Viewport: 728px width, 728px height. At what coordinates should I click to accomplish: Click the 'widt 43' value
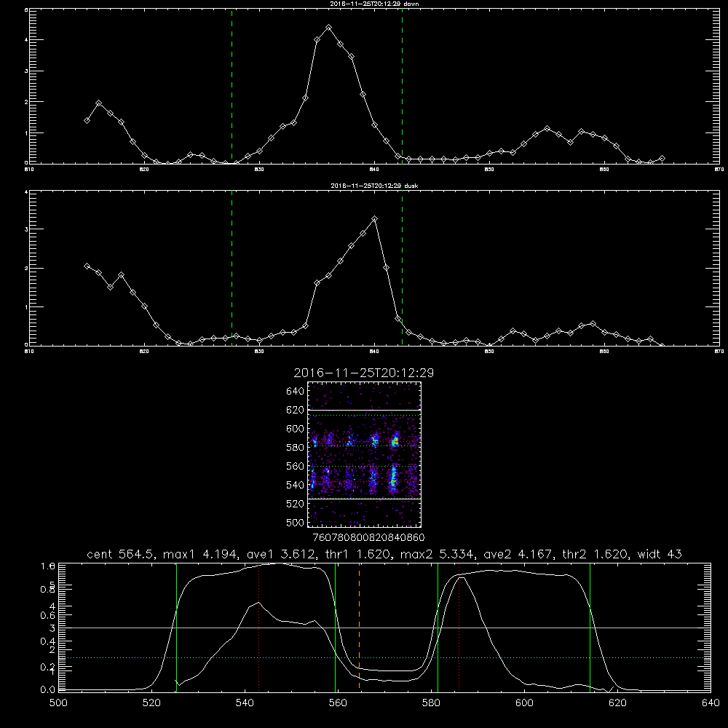pyautogui.click(x=660, y=554)
